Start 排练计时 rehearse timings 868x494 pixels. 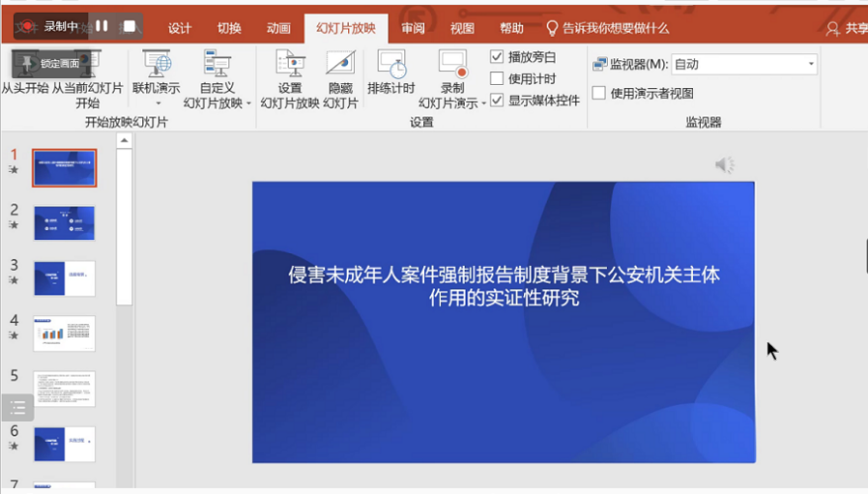click(x=391, y=64)
